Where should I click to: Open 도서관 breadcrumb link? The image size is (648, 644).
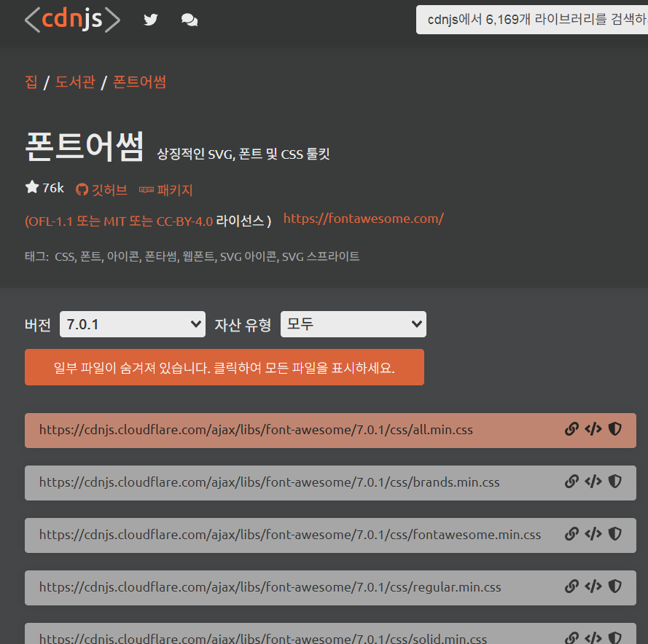(x=75, y=82)
